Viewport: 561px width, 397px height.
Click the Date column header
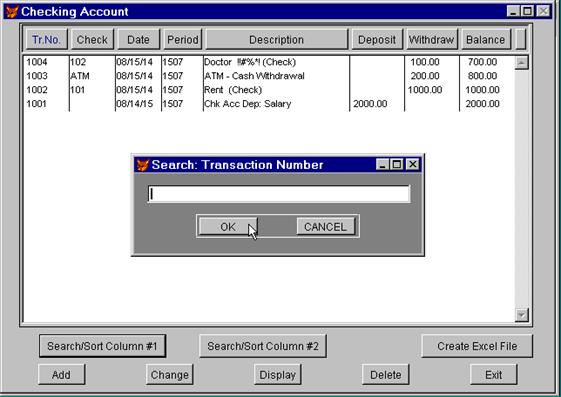tap(138, 39)
